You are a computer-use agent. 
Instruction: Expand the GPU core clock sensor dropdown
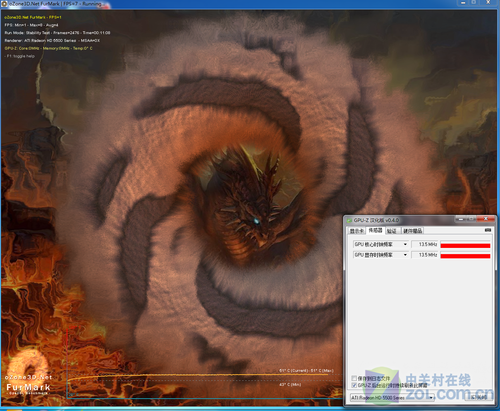405,244
